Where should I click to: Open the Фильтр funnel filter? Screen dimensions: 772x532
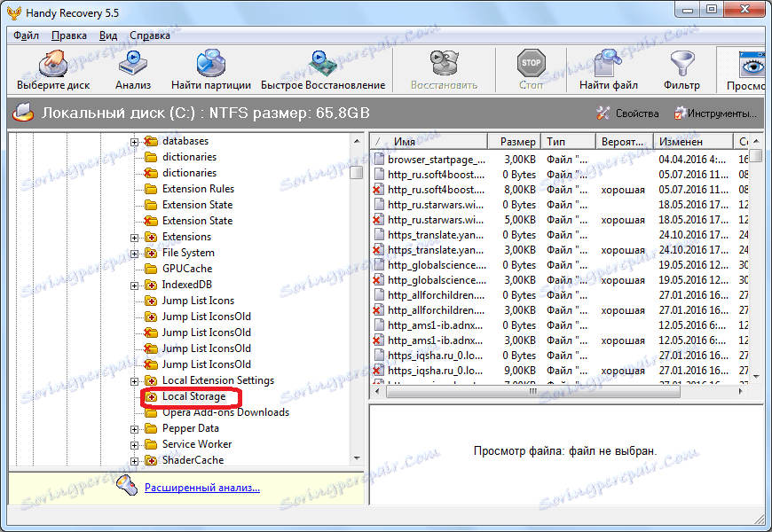click(x=681, y=70)
